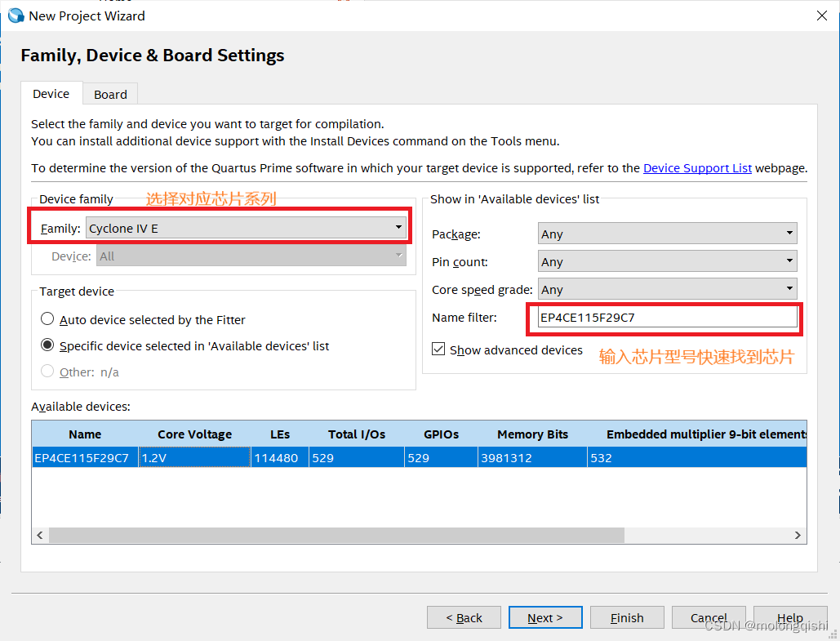Image resolution: width=840 pixels, height=641 pixels.
Task: Open the Device dropdown showing All
Action: click(x=251, y=256)
